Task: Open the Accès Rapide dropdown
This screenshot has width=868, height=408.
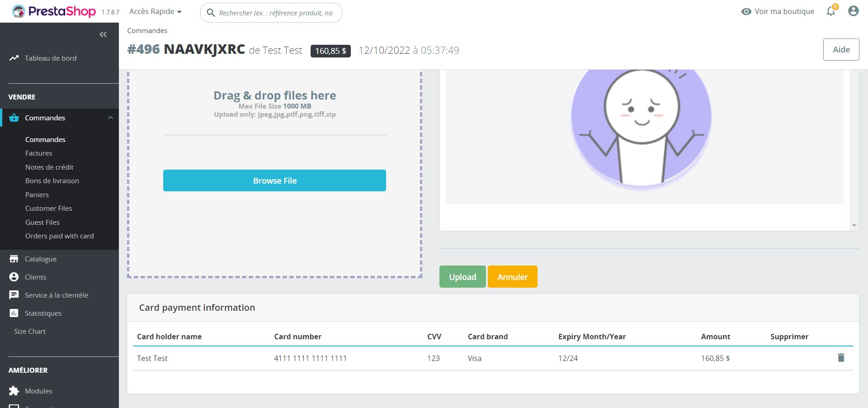Action: [x=155, y=12]
